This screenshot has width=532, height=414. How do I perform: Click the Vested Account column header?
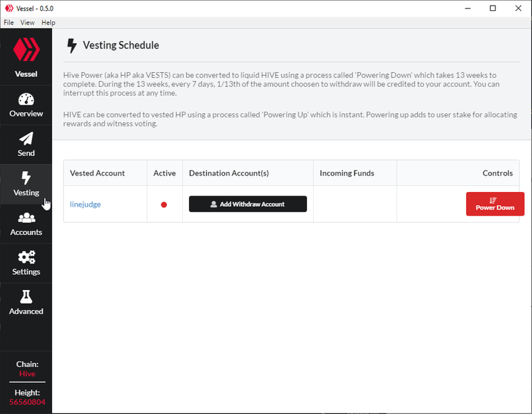(98, 173)
